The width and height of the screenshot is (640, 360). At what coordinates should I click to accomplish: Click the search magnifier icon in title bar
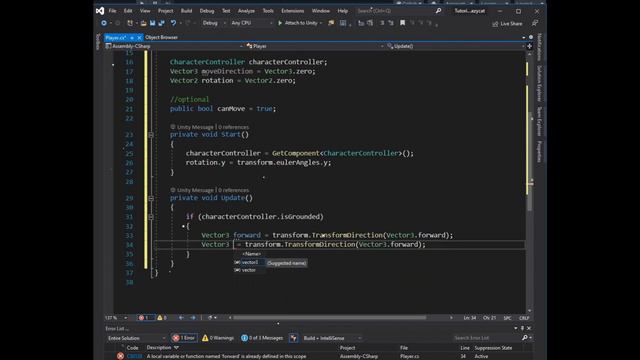point(438,11)
